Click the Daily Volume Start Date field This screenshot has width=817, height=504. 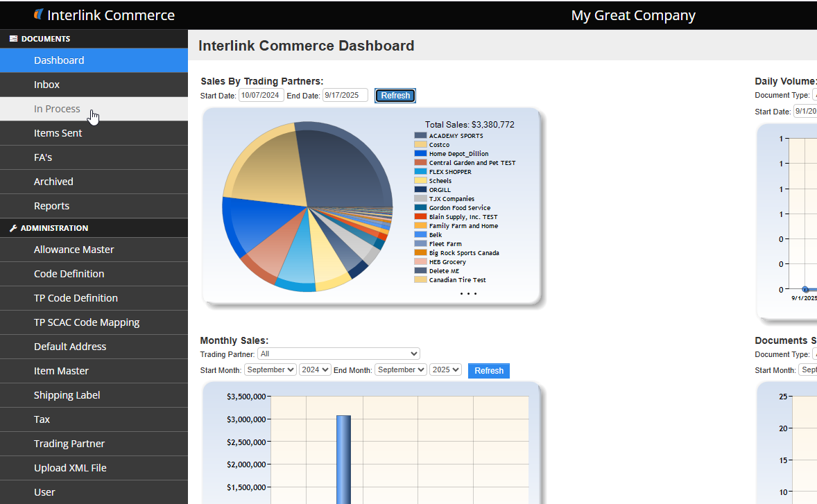pos(805,112)
